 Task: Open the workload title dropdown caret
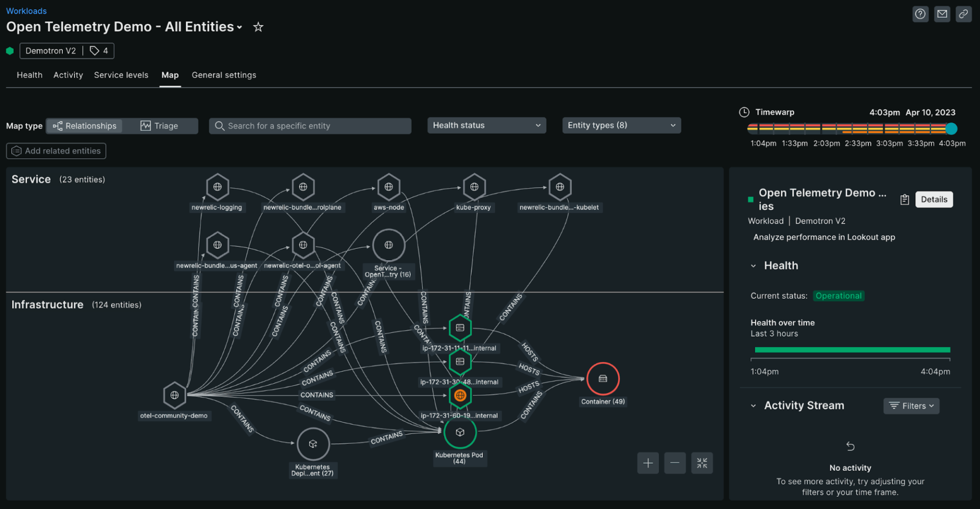click(x=239, y=28)
